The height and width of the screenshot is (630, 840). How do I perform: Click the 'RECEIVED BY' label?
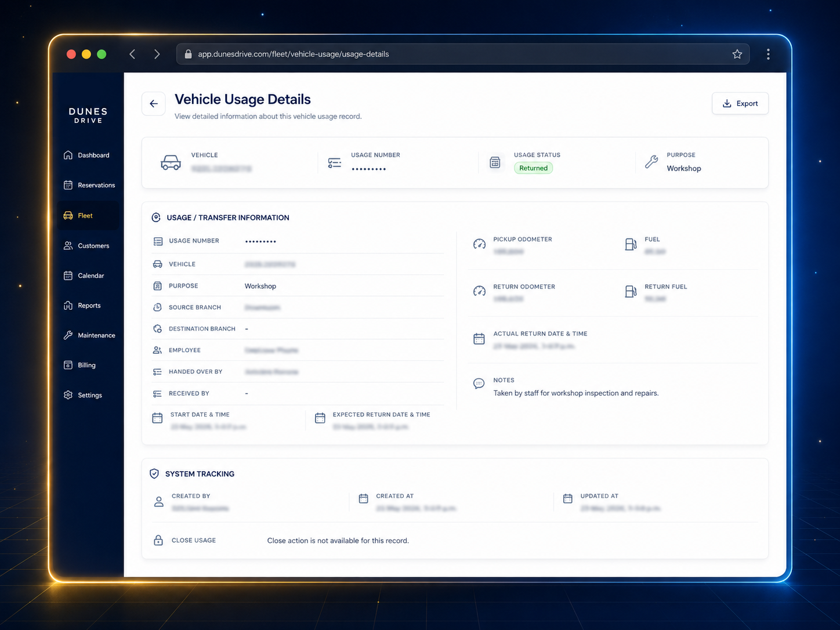[189, 393]
